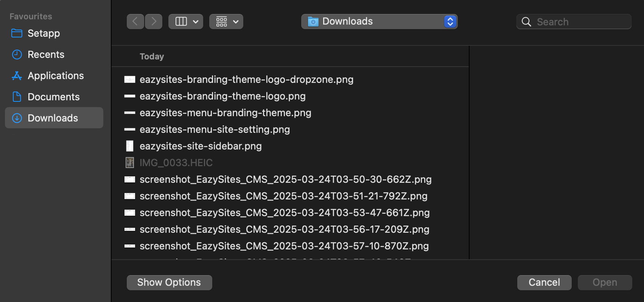Image resolution: width=644 pixels, height=302 pixels.
Task: Select the Setapp label in the sidebar
Action: coord(44,33)
